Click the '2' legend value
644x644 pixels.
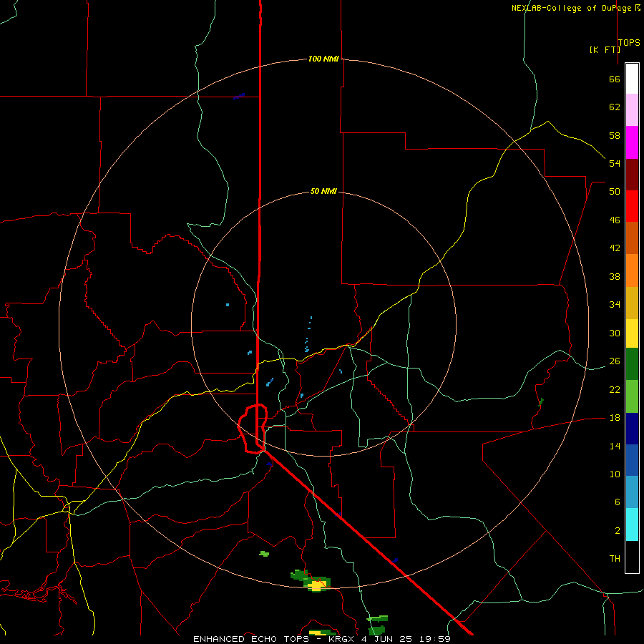[x=618, y=531]
